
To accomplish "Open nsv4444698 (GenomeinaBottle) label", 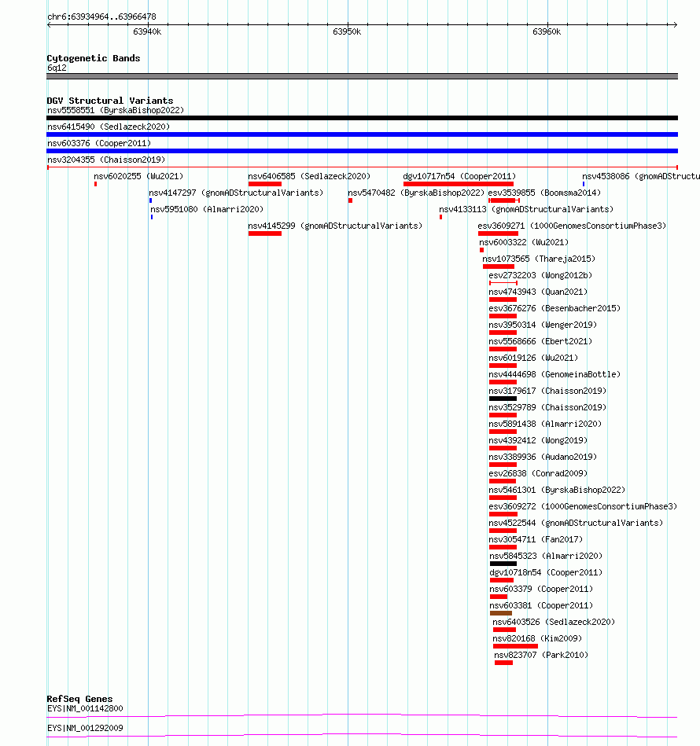I will [554, 374].
